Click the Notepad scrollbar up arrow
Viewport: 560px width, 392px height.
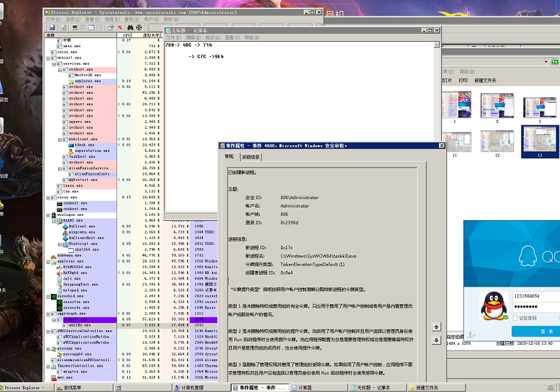tap(436, 45)
